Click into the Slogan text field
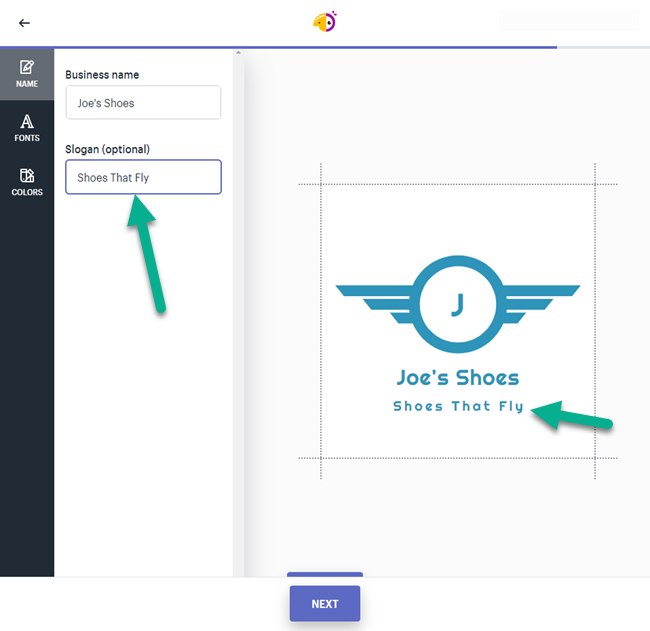The height and width of the screenshot is (631, 650). click(x=143, y=178)
